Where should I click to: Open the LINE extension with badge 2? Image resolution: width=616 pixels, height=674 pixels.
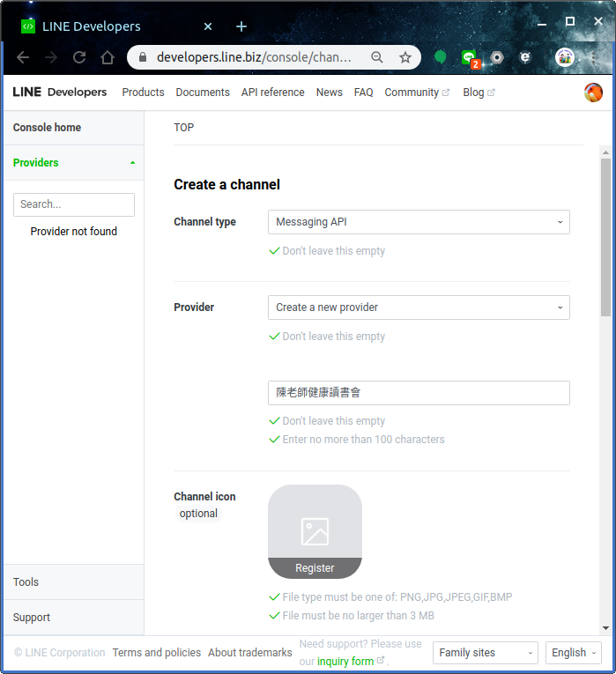(470, 58)
